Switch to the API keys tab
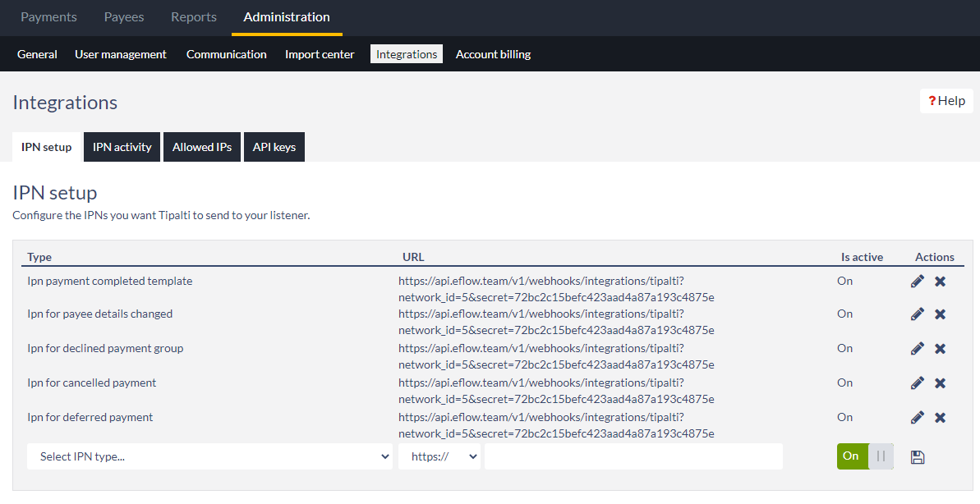 tap(274, 146)
